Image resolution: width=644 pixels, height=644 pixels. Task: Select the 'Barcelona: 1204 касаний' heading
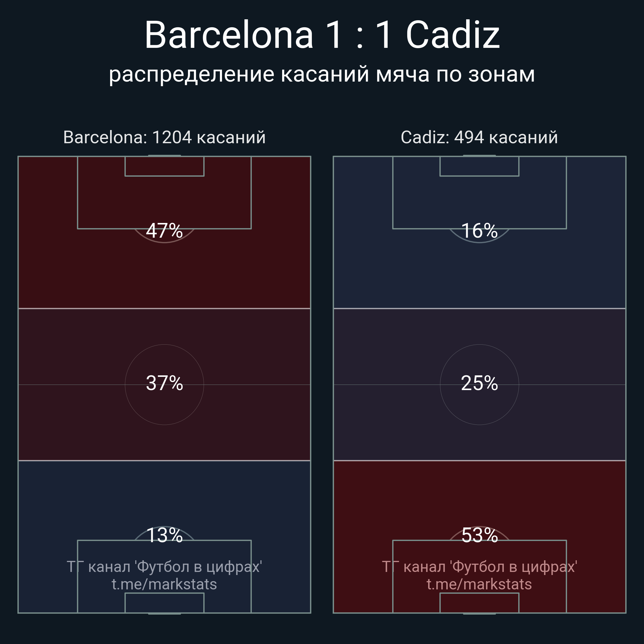164,137
